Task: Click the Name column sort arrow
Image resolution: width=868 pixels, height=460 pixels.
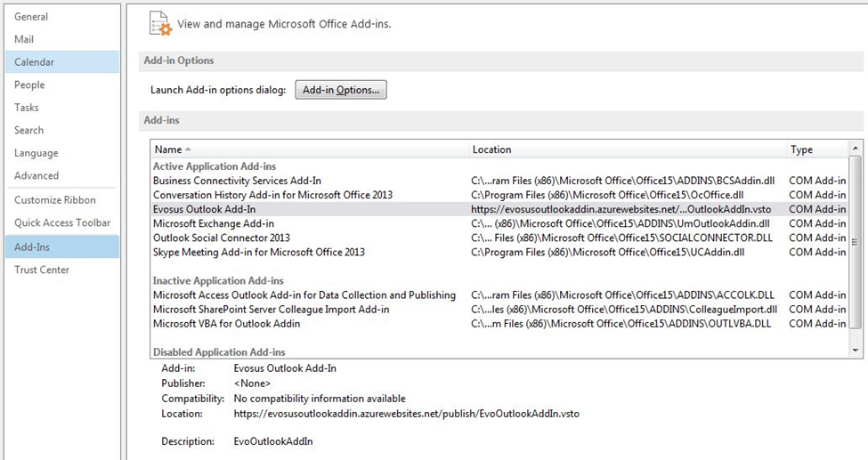Action: pyautogui.click(x=188, y=149)
